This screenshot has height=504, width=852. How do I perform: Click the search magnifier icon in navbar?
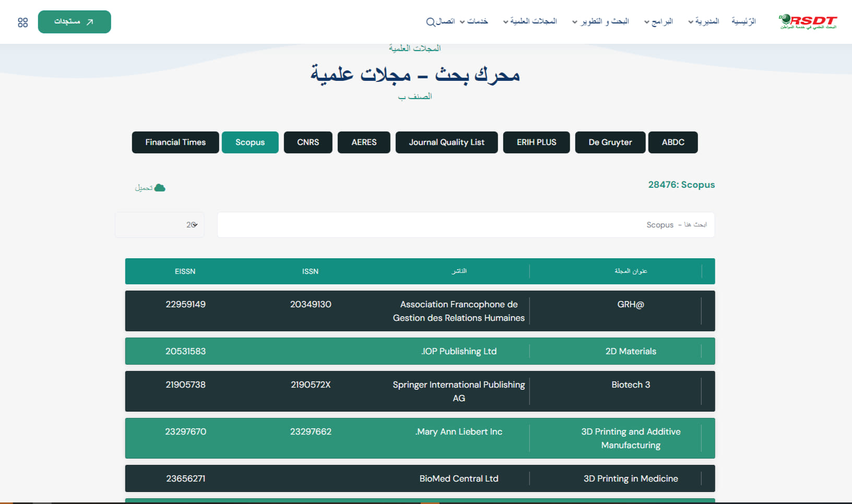click(x=430, y=22)
